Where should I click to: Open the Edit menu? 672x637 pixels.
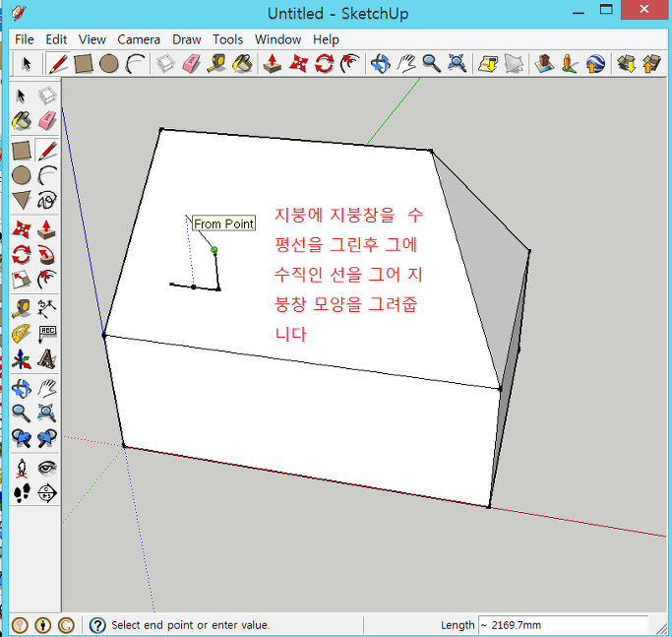coord(56,39)
